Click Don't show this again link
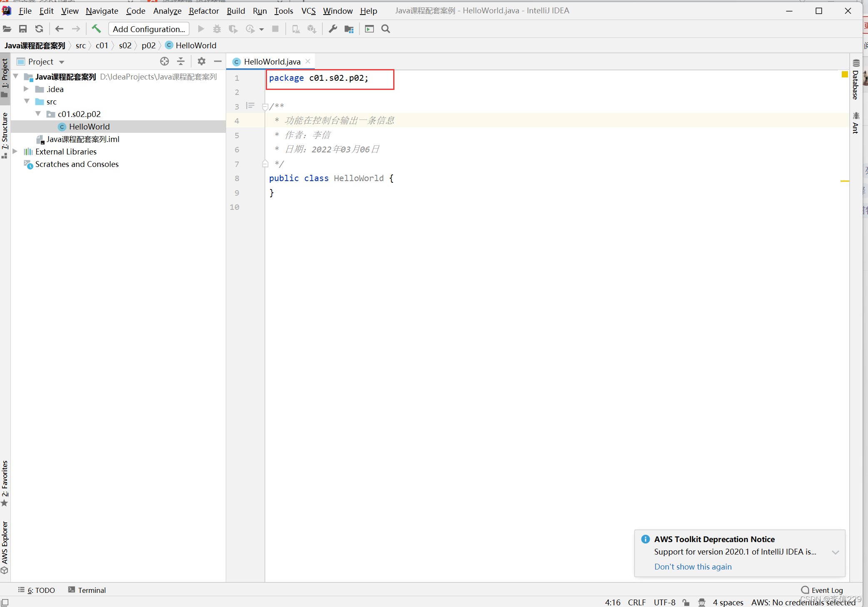 coord(693,567)
